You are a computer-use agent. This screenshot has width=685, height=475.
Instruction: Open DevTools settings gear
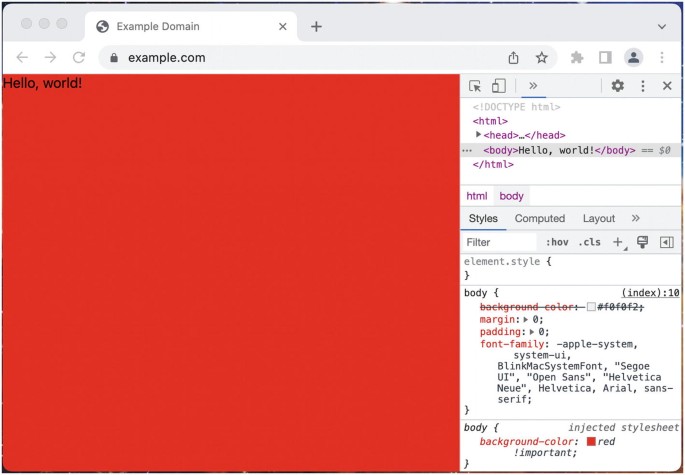617,87
